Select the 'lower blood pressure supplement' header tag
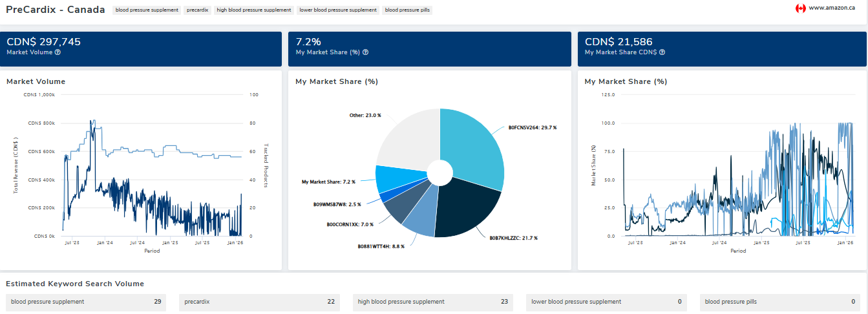 point(338,10)
